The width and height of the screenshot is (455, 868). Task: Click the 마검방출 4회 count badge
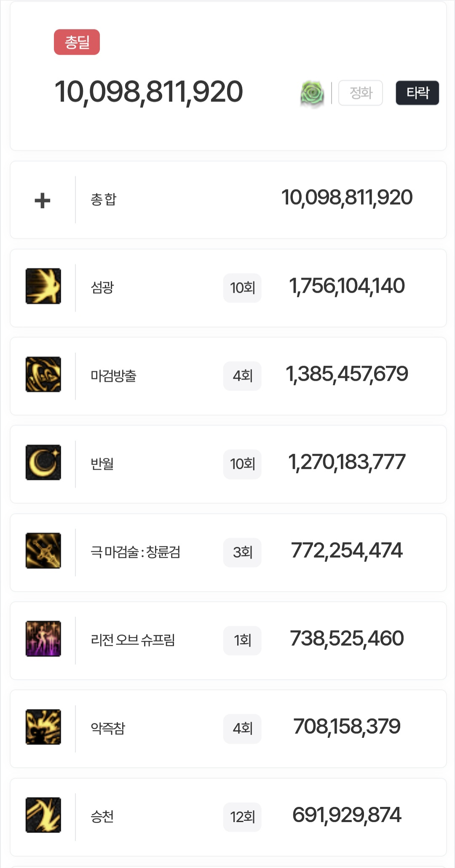[242, 376]
